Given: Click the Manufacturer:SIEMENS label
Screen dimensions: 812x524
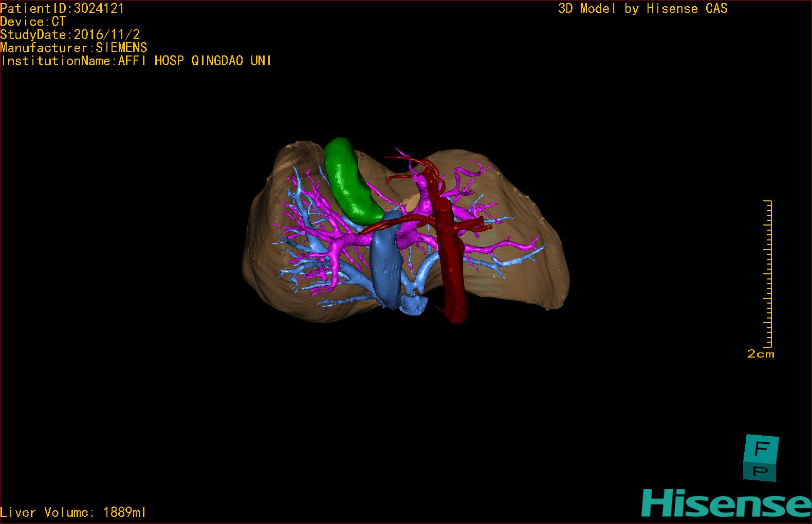Looking at the screenshot, I should point(73,48).
